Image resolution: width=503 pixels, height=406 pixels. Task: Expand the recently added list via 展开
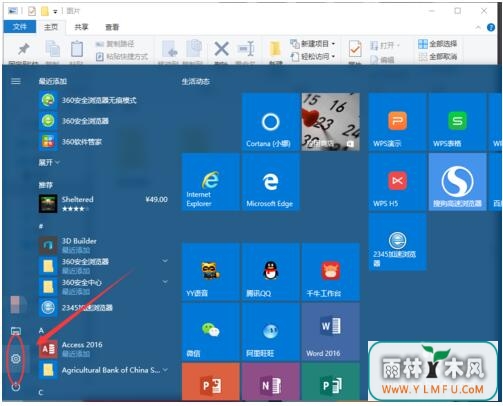click(49, 162)
